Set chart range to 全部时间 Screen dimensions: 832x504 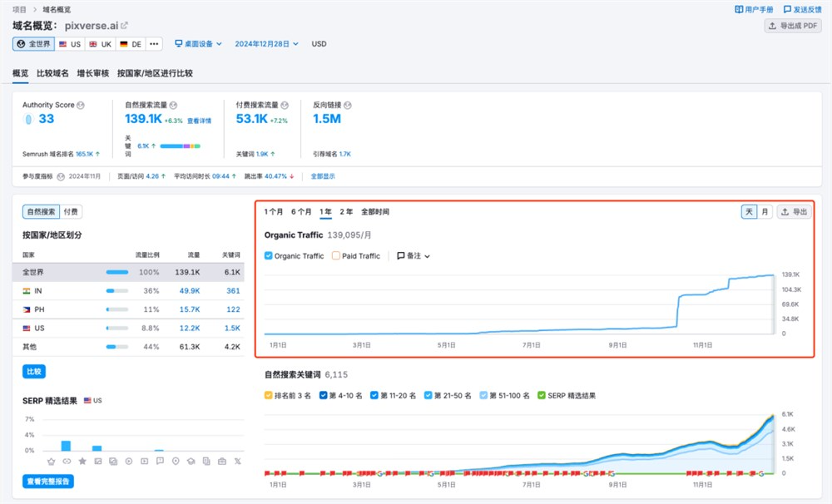coord(375,212)
